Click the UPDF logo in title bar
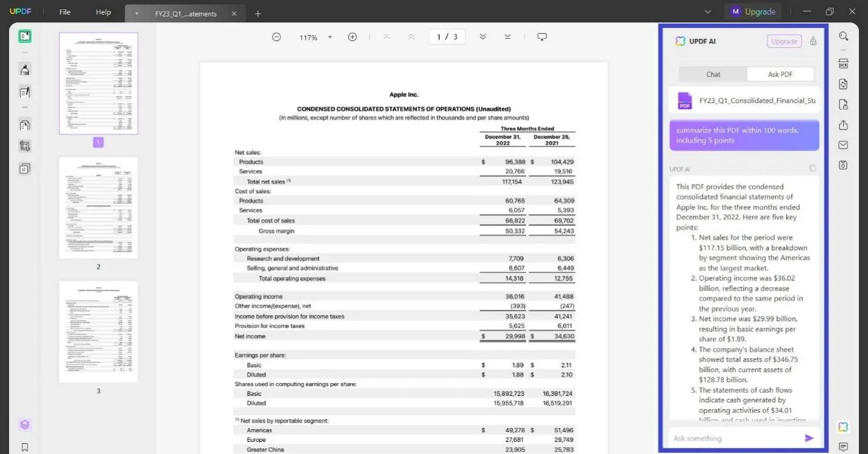 coord(21,12)
